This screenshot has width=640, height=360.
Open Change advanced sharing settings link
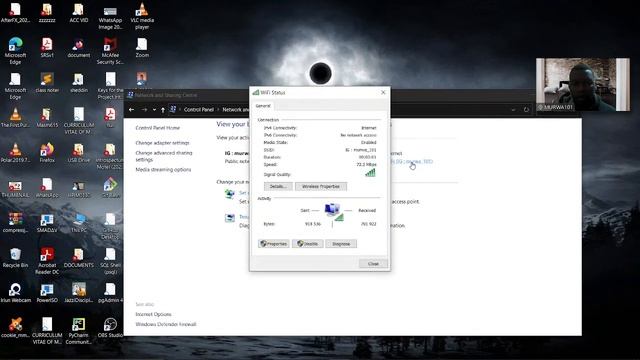pyautogui.click(x=164, y=156)
